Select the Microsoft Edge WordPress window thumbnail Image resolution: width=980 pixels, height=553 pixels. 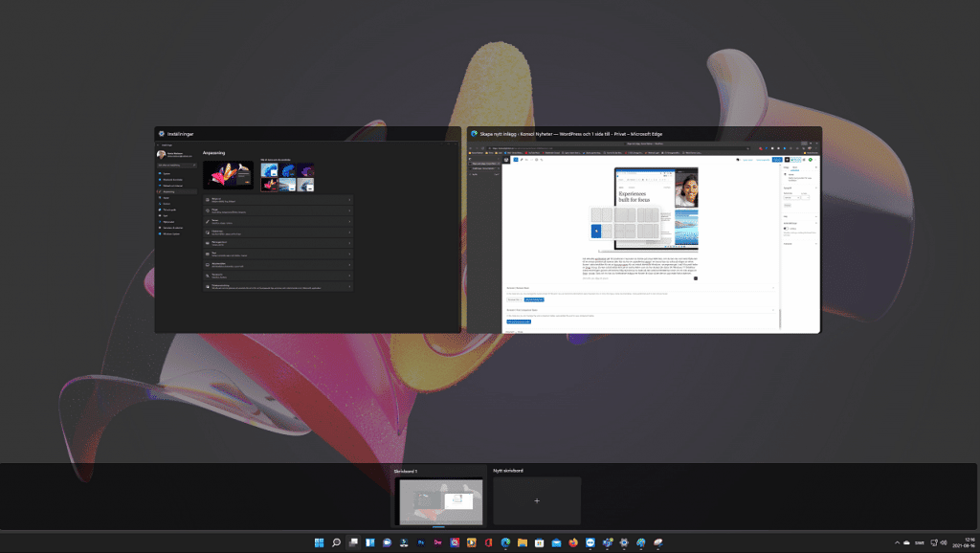[x=644, y=230]
